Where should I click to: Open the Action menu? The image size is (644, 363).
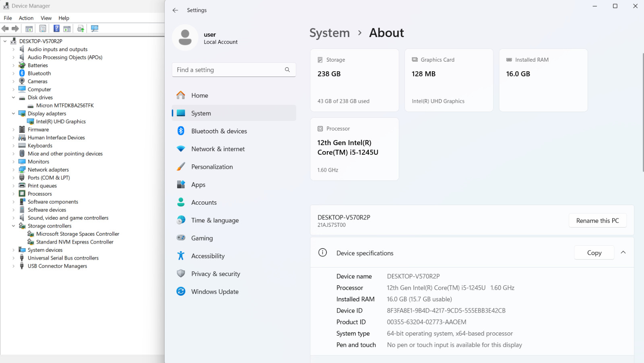26,18
